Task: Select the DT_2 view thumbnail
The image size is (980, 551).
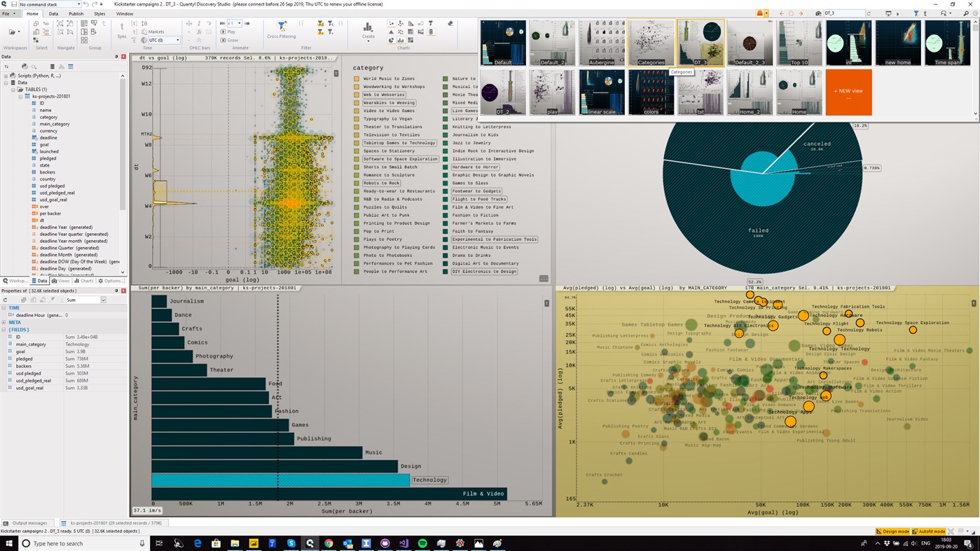Action: (502, 92)
